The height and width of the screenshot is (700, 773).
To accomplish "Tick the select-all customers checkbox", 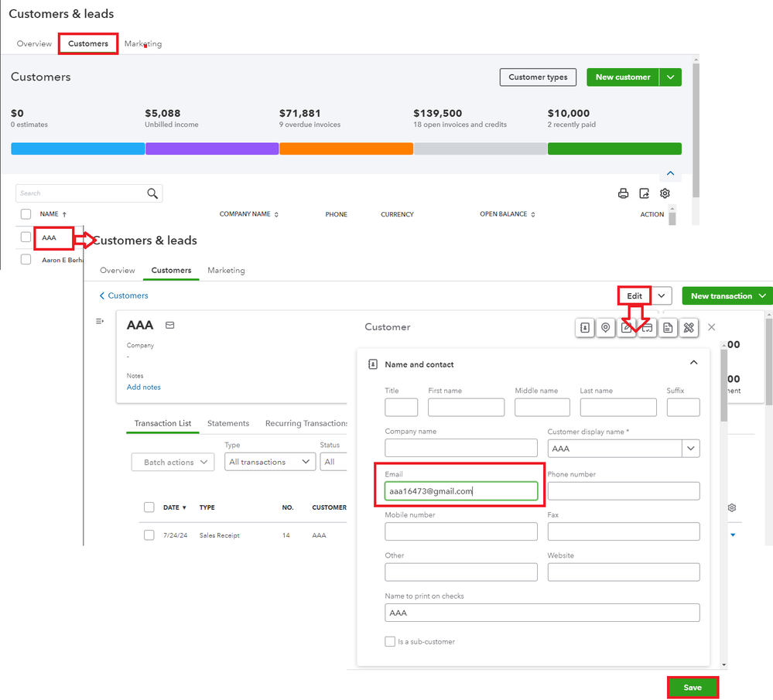I will point(26,214).
